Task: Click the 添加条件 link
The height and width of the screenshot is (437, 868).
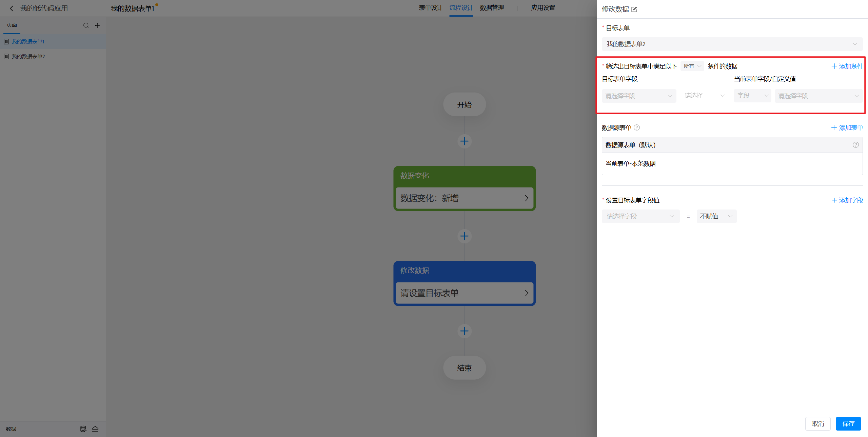Action: point(847,66)
